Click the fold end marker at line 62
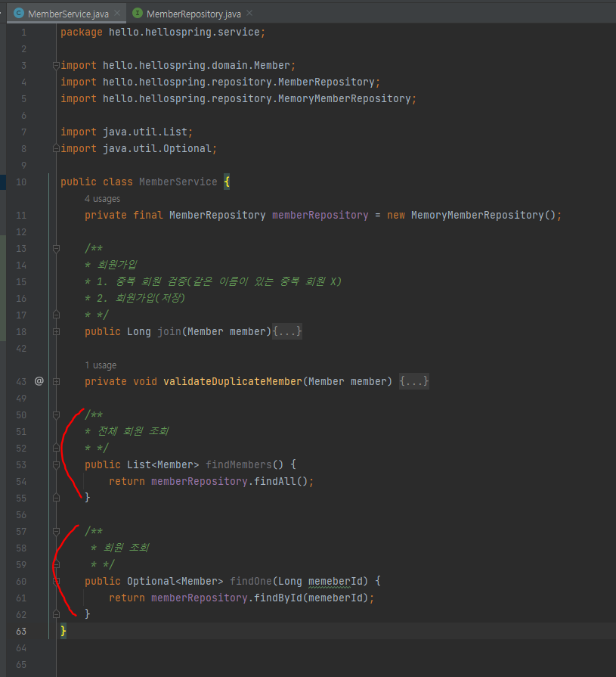 (x=56, y=614)
